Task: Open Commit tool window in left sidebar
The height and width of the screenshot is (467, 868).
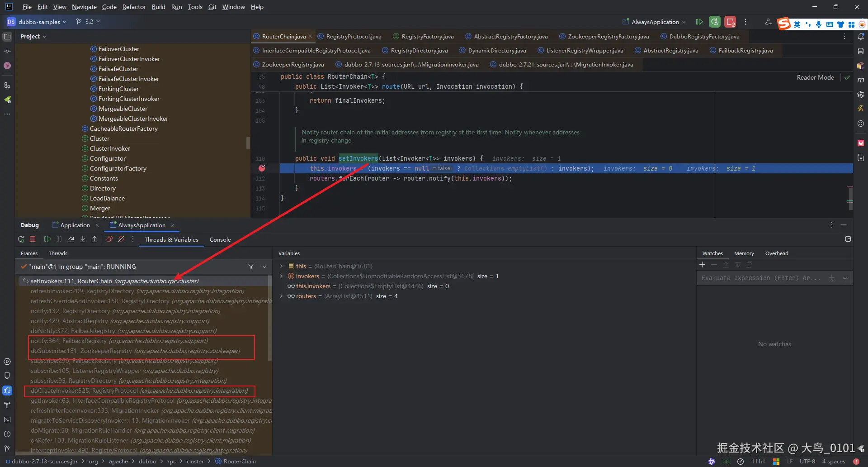Action: click(x=7, y=51)
